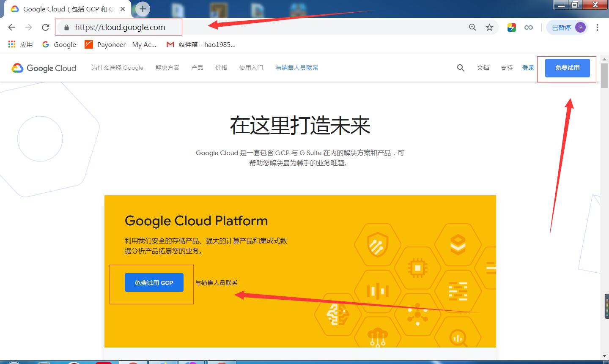The image size is (609, 364).
Task: Bookmark page with the star icon
Action: [489, 27]
